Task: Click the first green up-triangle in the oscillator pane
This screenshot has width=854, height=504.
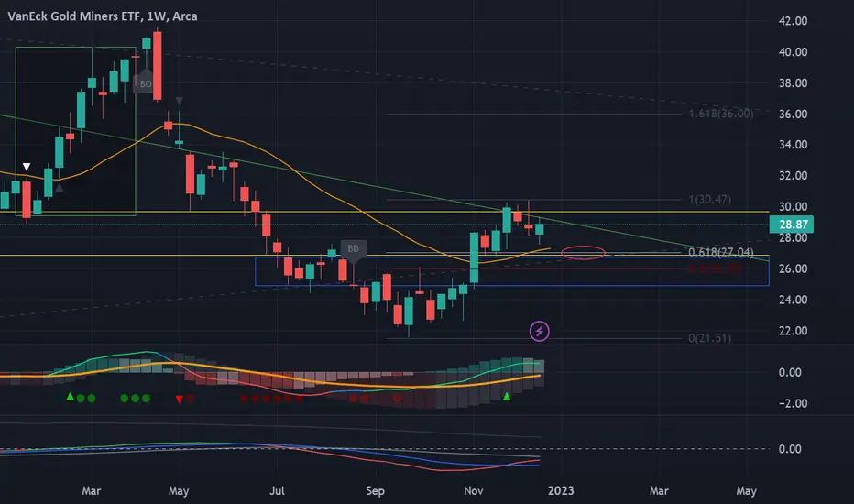Action: [x=70, y=397]
